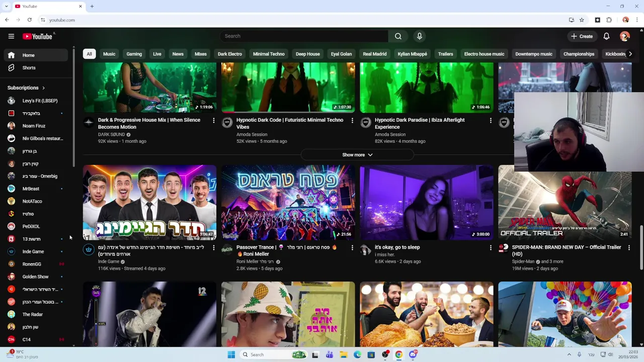Open options for Hypnotic Dark Code video
Viewport: 644px width, 362px height.
352,121
